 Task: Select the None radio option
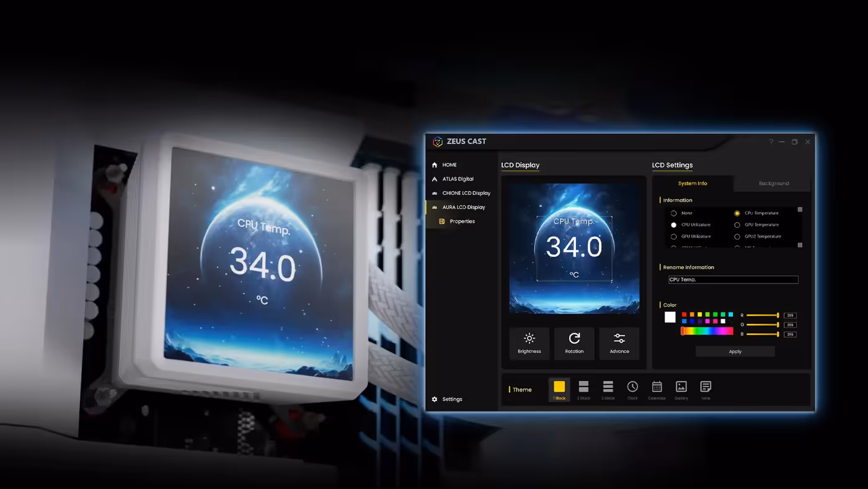pyautogui.click(x=674, y=213)
